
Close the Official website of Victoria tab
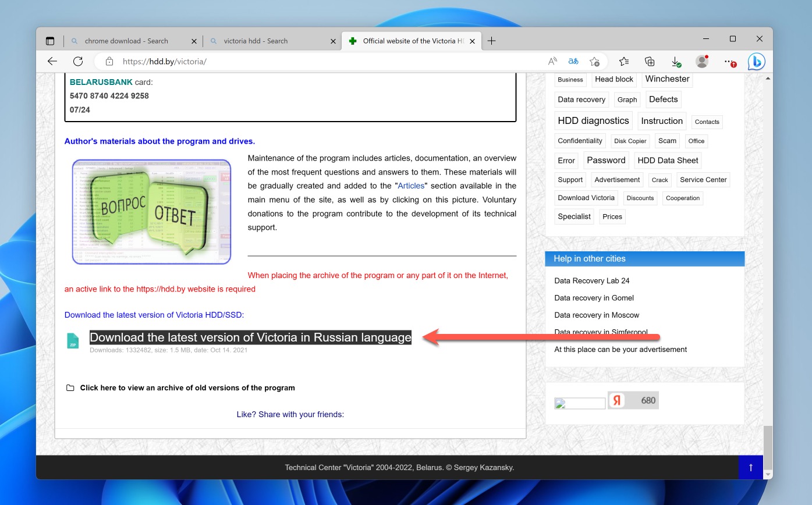(472, 41)
